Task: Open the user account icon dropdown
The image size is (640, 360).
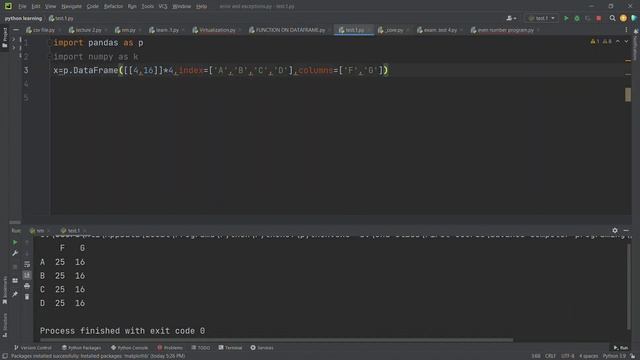Action: tap(511, 18)
